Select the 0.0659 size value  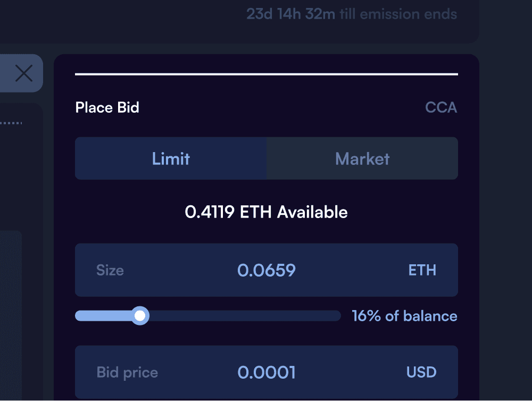[x=267, y=270]
